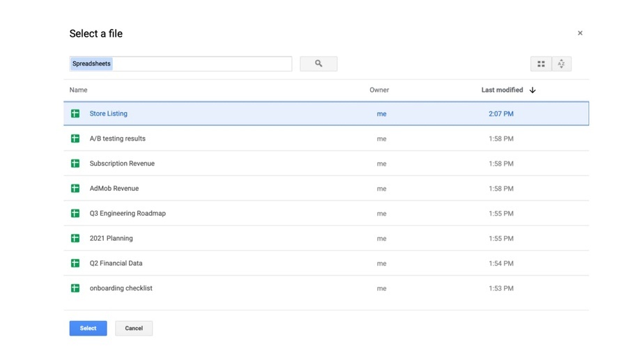Viewport: 644px width, 362px height.
Task: Close the Select a file dialog
Action: 580,33
